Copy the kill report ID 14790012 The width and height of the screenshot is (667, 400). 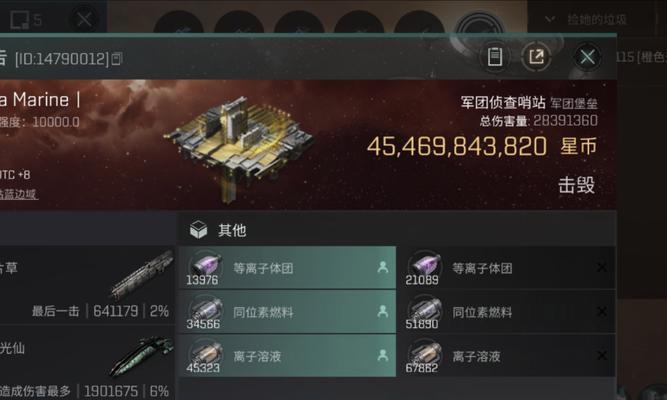coord(117,59)
